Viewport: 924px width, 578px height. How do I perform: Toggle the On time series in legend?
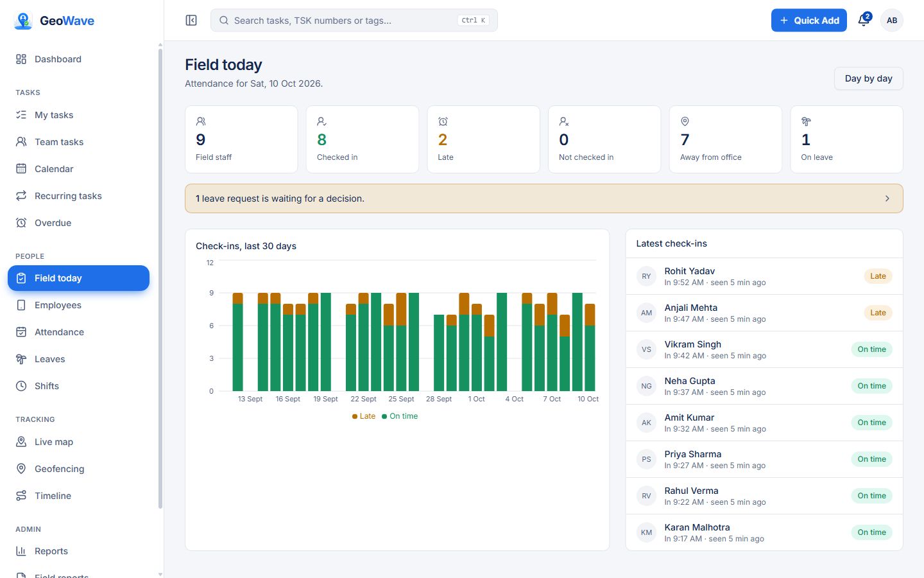(x=400, y=416)
